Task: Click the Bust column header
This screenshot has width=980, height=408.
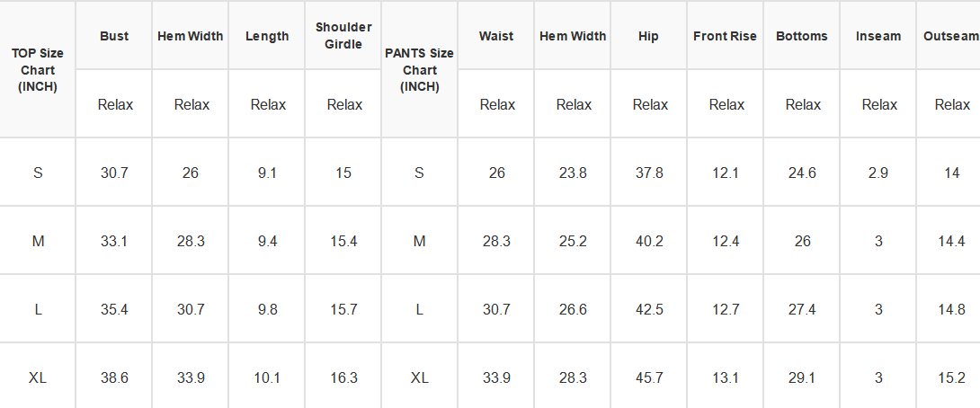Action: click(114, 36)
